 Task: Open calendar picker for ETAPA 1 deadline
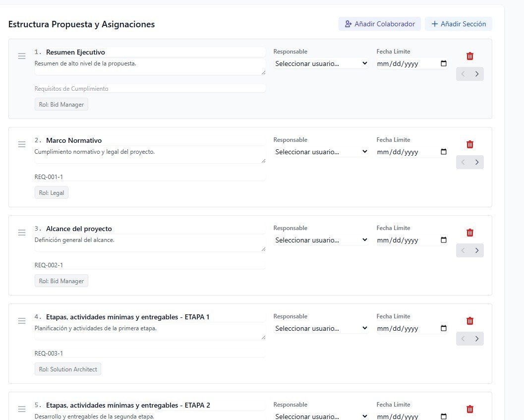[x=444, y=328]
